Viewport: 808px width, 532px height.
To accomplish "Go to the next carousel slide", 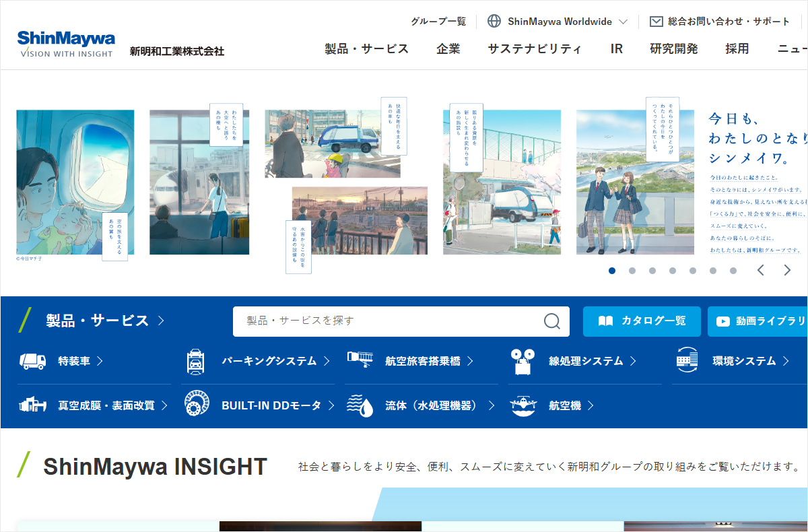I will (x=787, y=270).
